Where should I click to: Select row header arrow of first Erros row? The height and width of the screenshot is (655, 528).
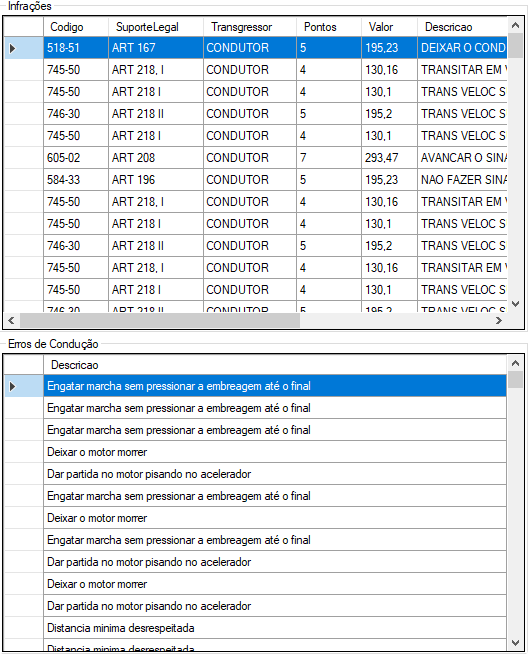24,386
